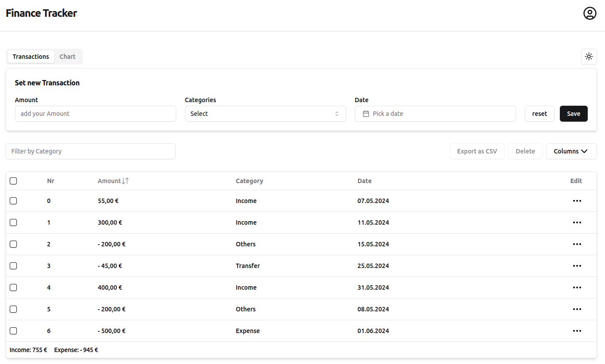Select the checkbox for row 2
605x364 pixels.
pos(13,244)
